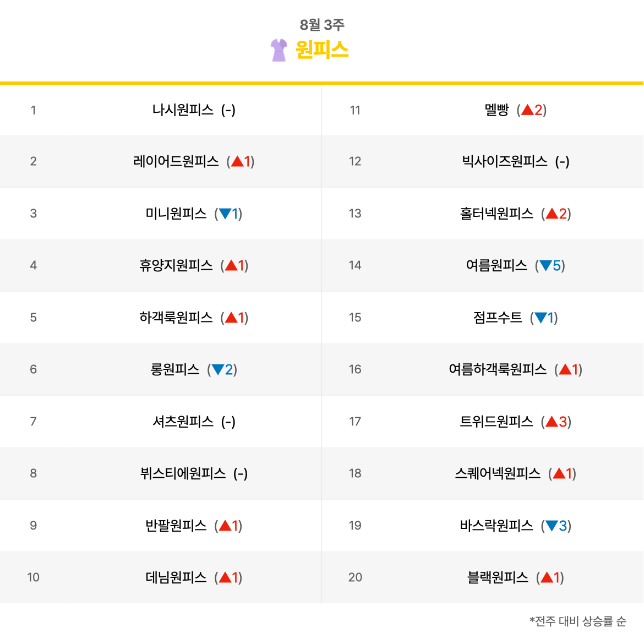
Task: Click the purple dress icon beside 원피스
Action: coord(279,50)
